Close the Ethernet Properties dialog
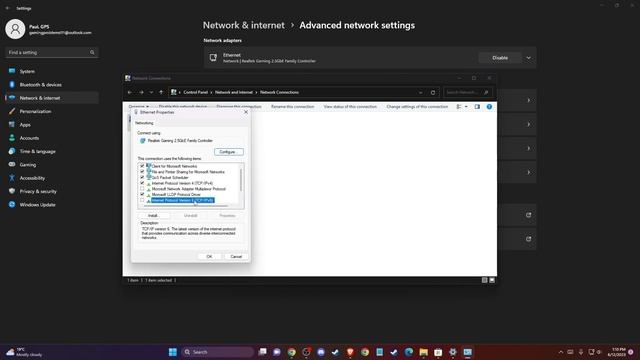Image resolution: width=640 pixels, height=360 pixels. pyautogui.click(x=246, y=112)
